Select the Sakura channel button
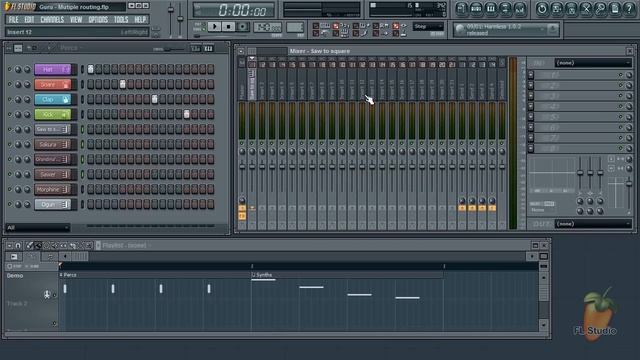 pyautogui.click(x=53, y=144)
